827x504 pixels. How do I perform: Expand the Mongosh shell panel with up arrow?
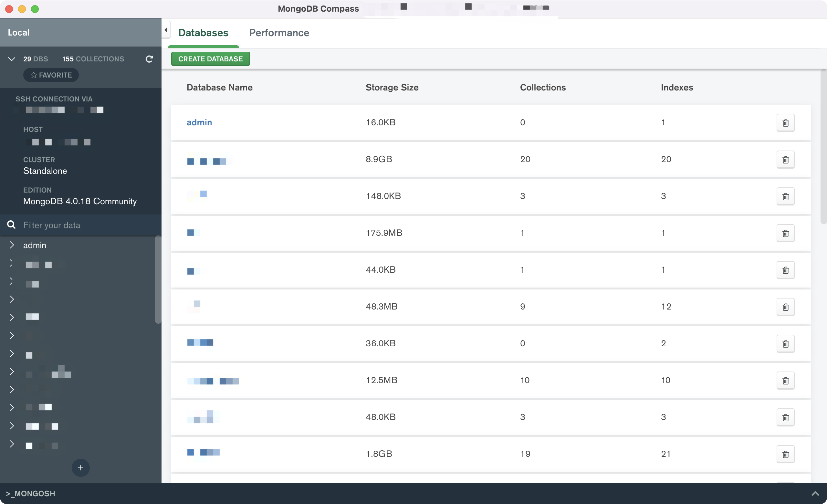point(815,493)
